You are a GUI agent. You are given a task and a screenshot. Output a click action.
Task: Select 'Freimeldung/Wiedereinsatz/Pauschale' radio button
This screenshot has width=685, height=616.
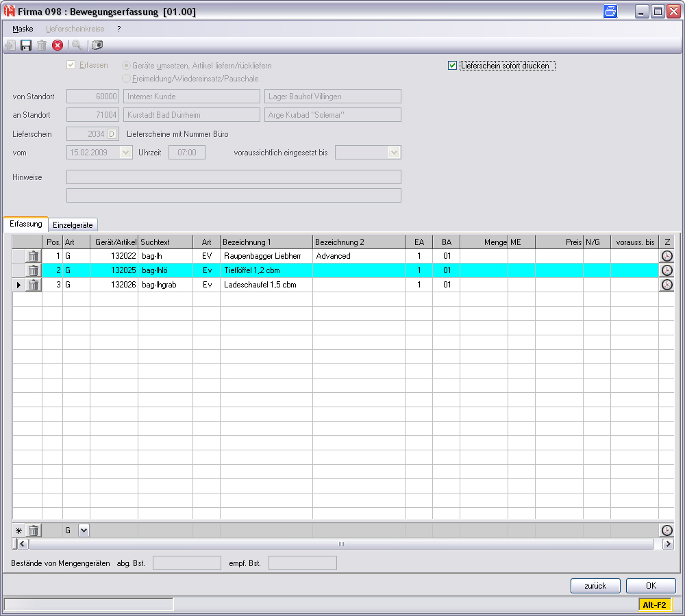click(x=126, y=79)
